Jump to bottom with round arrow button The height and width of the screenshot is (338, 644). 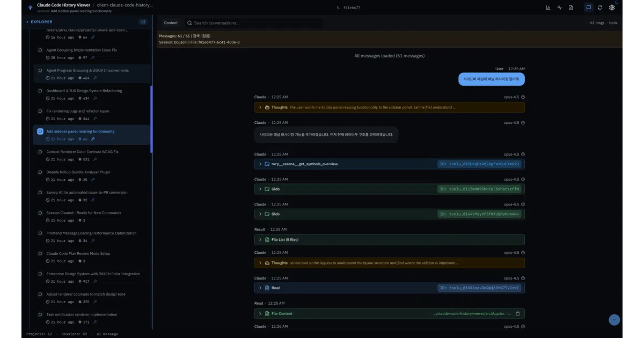[x=614, y=320]
